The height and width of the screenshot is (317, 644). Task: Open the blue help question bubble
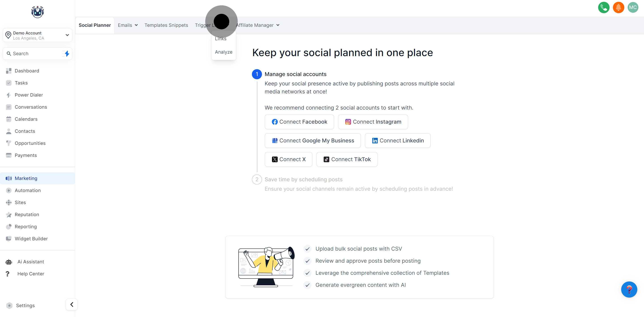tap(629, 289)
